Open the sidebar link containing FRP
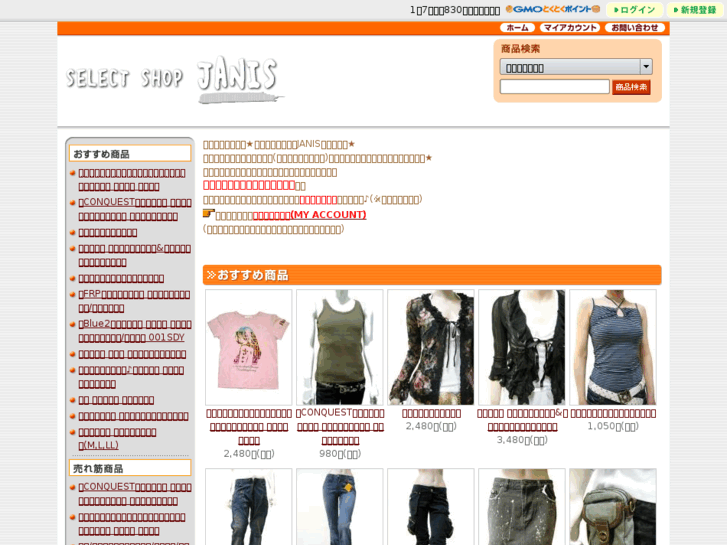Viewport: 727px width, 545px height. [134, 301]
